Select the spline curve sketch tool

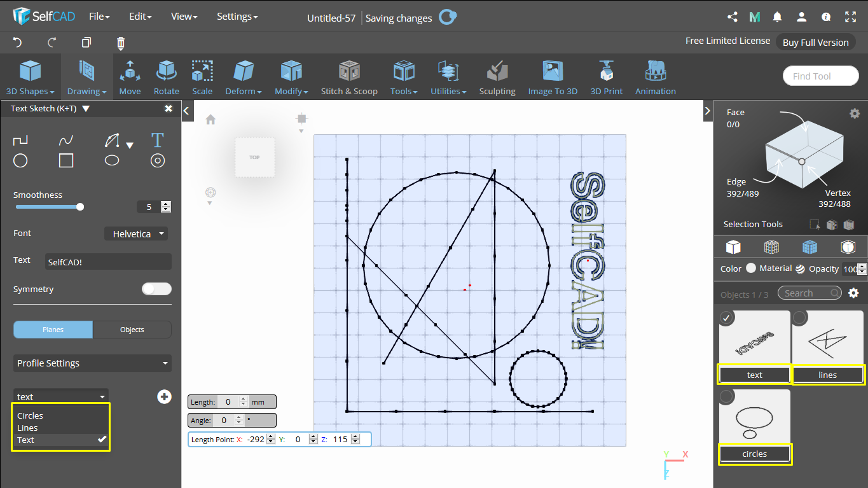pyautogui.click(x=66, y=141)
